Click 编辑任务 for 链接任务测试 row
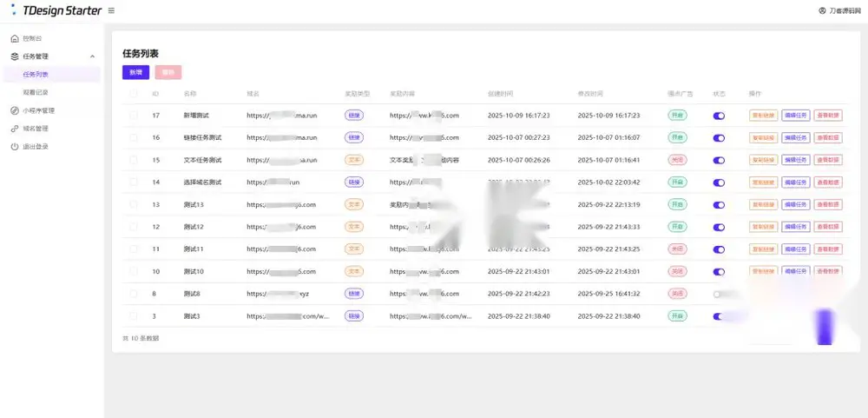Viewport: 868px width, 418px height. pyautogui.click(x=796, y=137)
